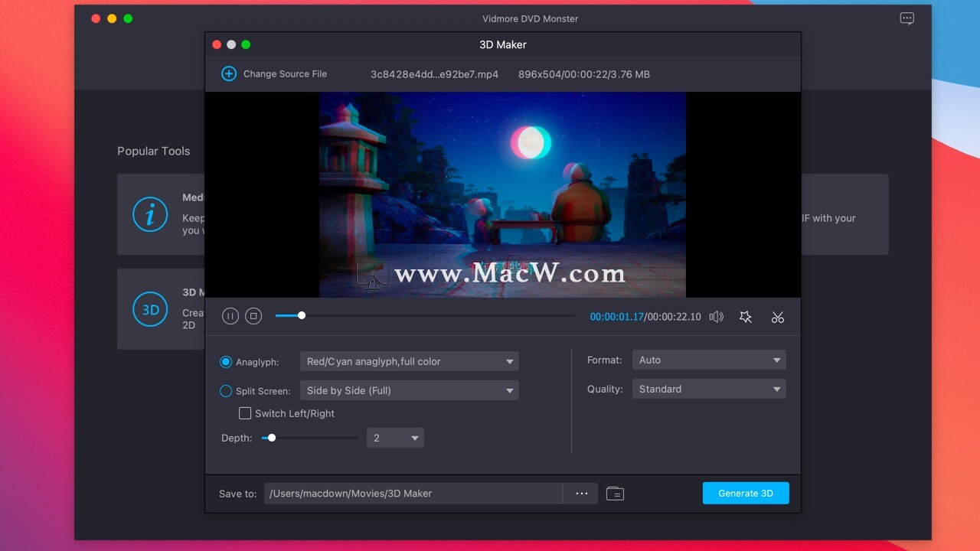
Task: Click the 3D Maker icon in Popular Tools
Action: 150,310
